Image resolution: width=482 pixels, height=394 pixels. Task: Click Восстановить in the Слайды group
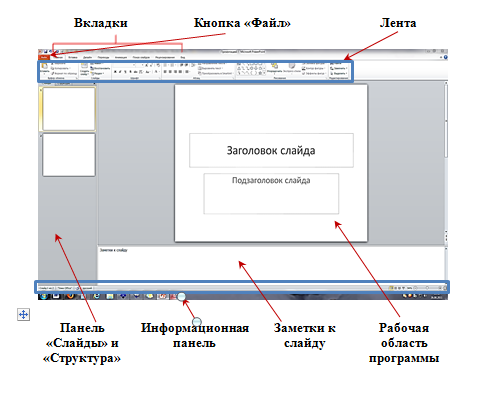[100, 68]
